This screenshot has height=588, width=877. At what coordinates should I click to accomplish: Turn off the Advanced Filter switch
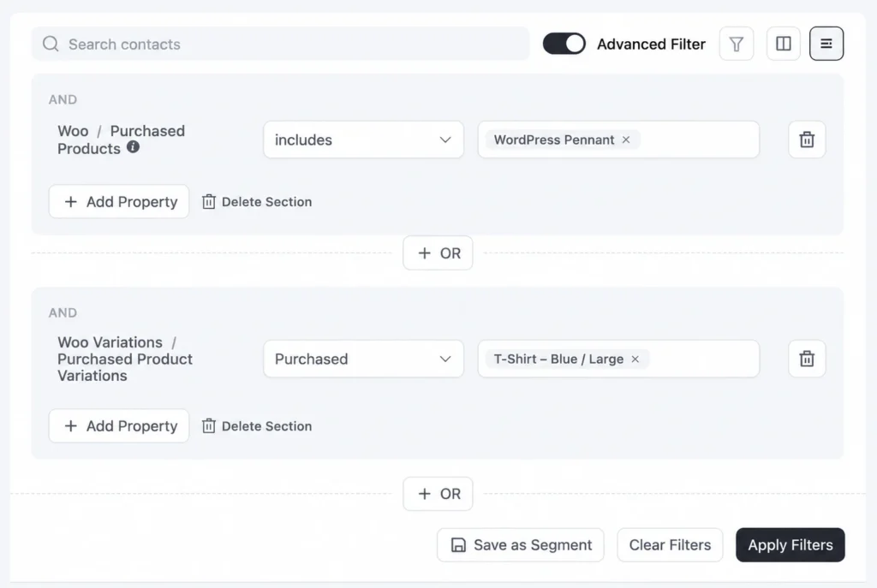pos(564,44)
